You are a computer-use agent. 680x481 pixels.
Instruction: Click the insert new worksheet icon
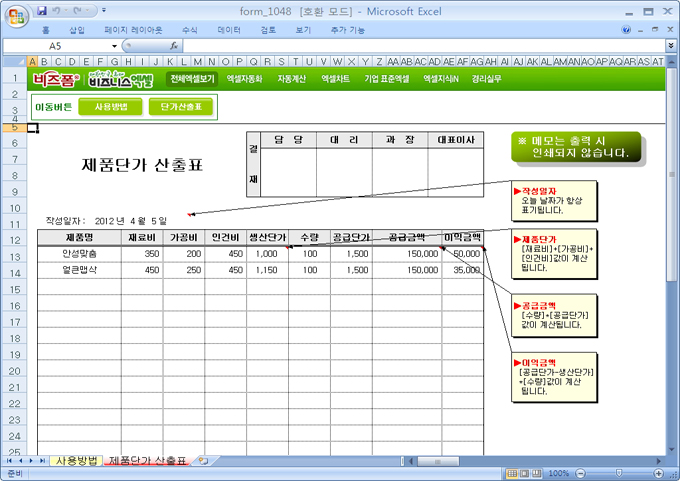(203, 461)
